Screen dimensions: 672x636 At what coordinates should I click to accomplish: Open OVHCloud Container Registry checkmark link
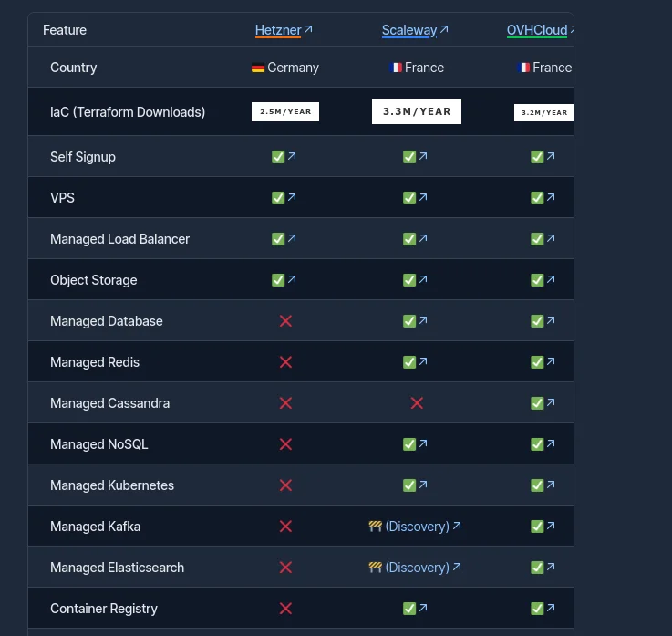click(x=543, y=609)
